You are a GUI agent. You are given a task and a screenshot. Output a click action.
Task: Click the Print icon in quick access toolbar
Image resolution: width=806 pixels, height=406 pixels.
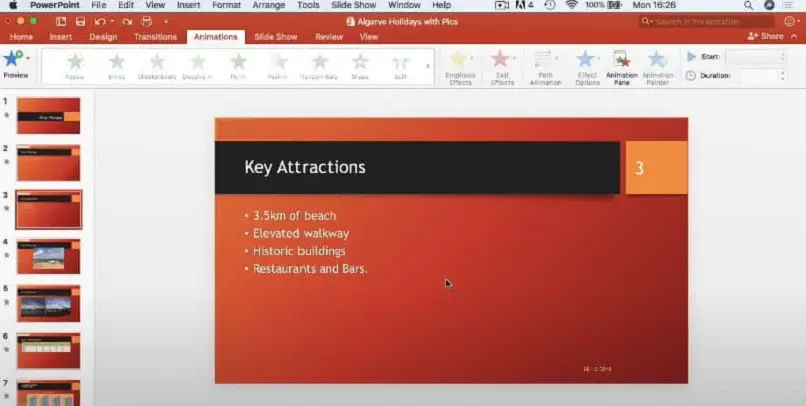147,22
